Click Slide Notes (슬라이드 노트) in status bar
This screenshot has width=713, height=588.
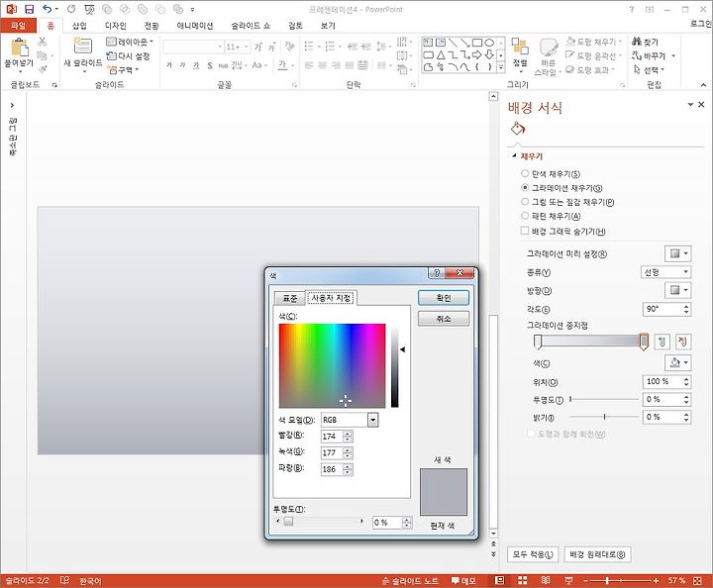(411, 581)
